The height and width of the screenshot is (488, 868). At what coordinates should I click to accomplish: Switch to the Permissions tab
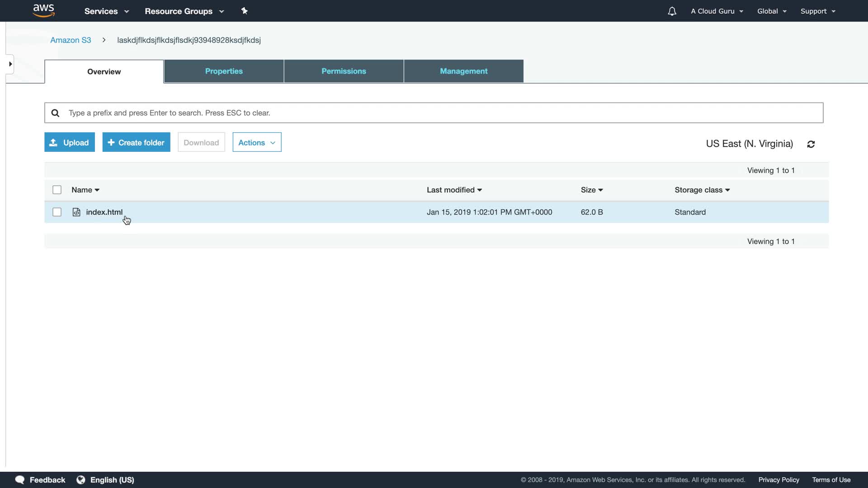click(x=344, y=71)
